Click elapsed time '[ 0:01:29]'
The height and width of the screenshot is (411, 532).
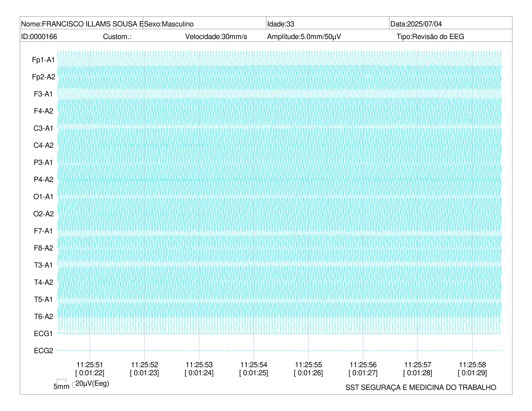[x=472, y=373]
